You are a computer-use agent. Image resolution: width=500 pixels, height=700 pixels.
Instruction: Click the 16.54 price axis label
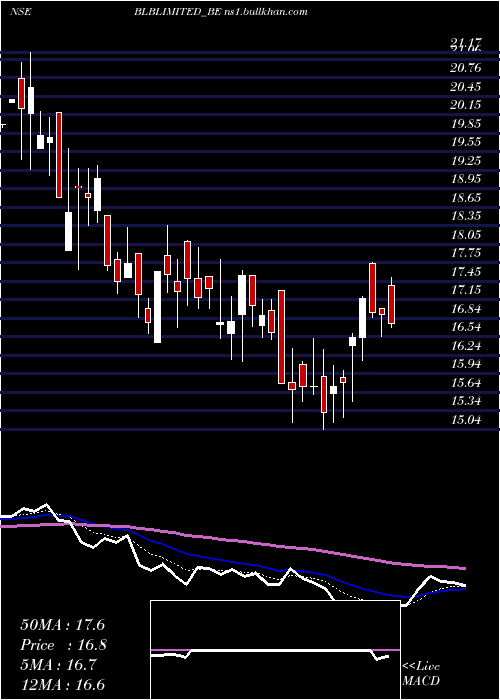[x=466, y=327]
